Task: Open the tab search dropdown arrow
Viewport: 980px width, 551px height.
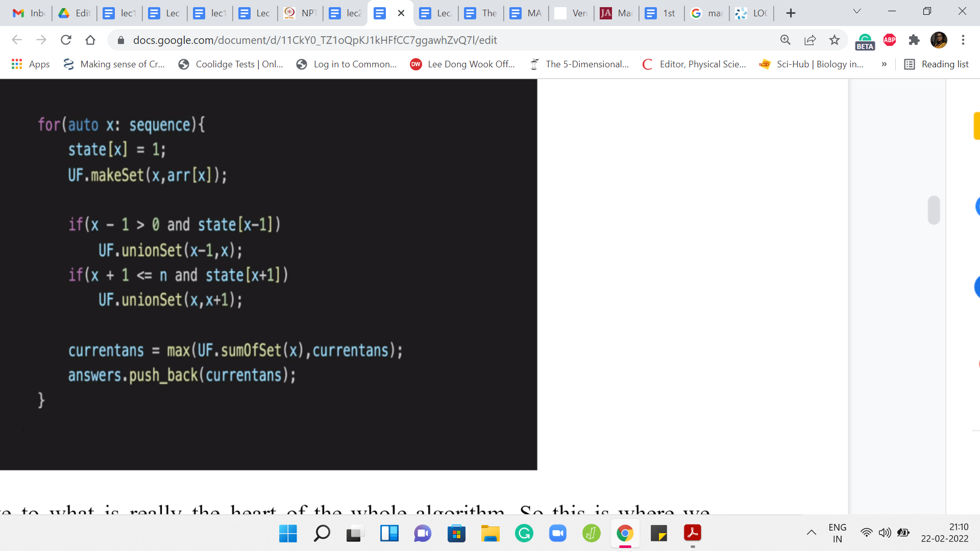Action: pos(857,11)
